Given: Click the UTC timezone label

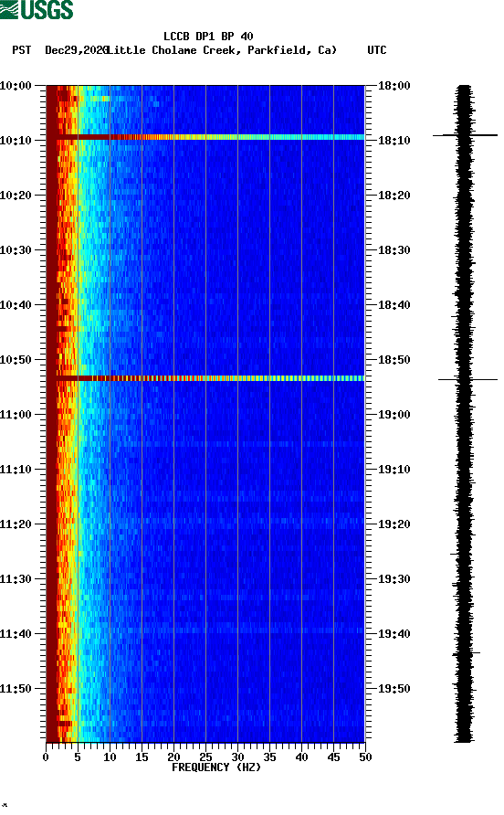Looking at the screenshot, I should [x=377, y=50].
